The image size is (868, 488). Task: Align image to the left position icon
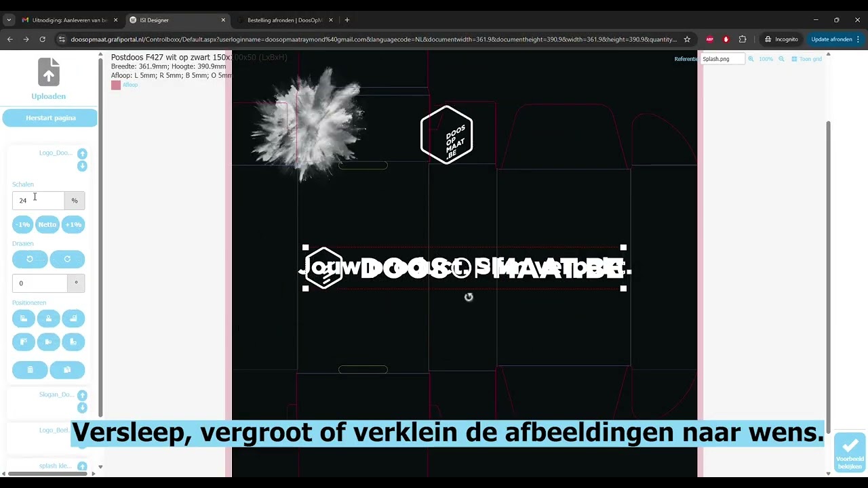(23, 318)
